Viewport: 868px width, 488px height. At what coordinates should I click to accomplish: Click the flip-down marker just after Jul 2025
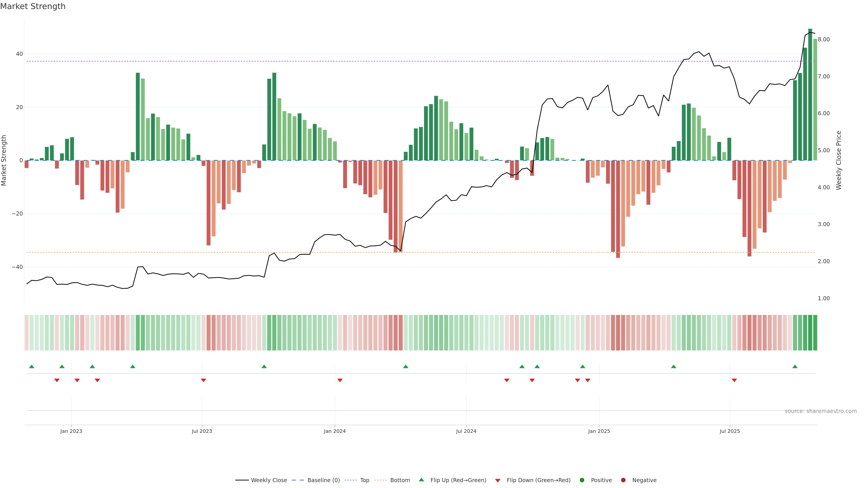pyautogui.click(x=734, y=380)
